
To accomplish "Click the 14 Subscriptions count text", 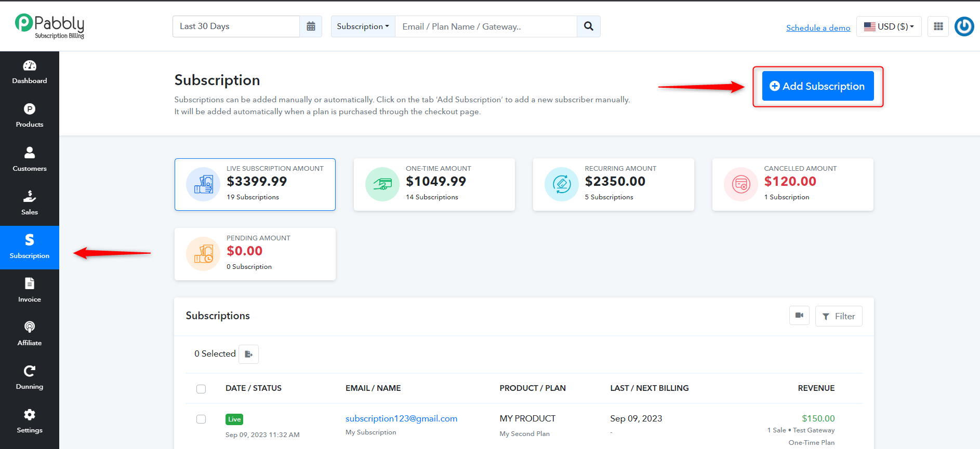I will click(x=432, y=197).
